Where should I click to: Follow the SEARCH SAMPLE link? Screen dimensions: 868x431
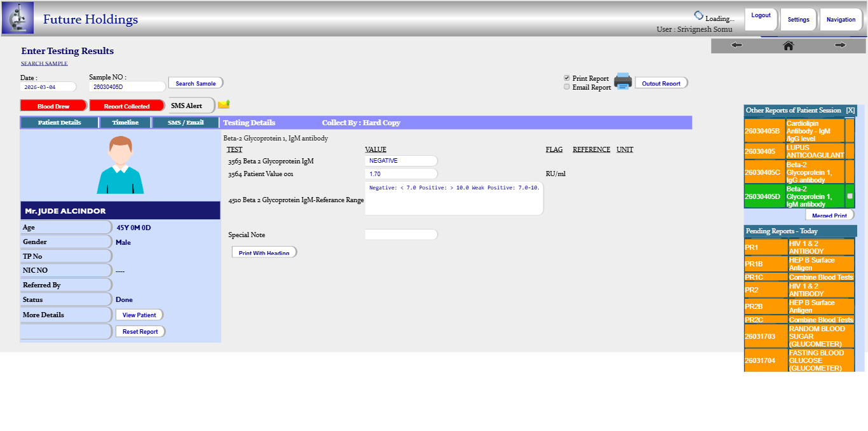44,64
